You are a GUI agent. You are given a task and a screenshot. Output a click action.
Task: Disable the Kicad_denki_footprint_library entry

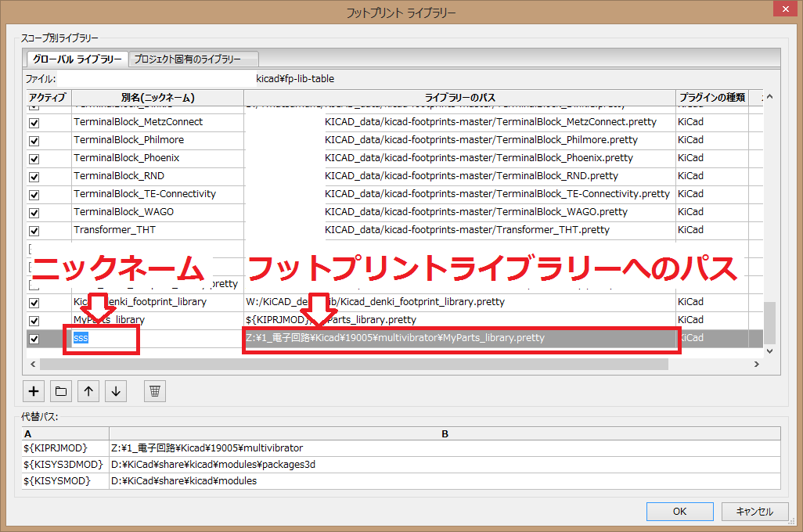point(33,301)
